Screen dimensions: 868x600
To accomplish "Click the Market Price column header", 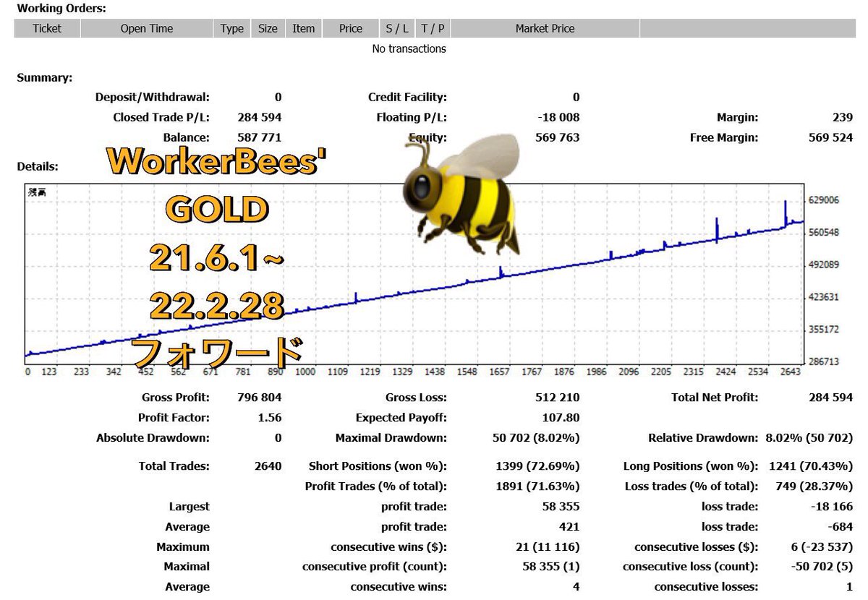I will coord(545,28).
